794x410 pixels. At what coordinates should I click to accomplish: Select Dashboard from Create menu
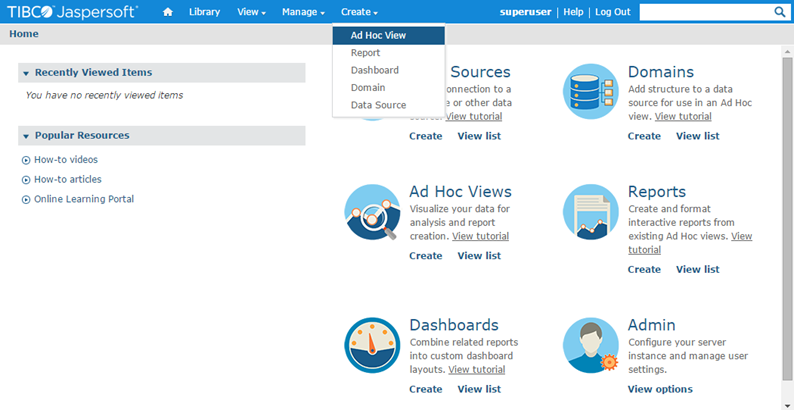pos(389,70)
